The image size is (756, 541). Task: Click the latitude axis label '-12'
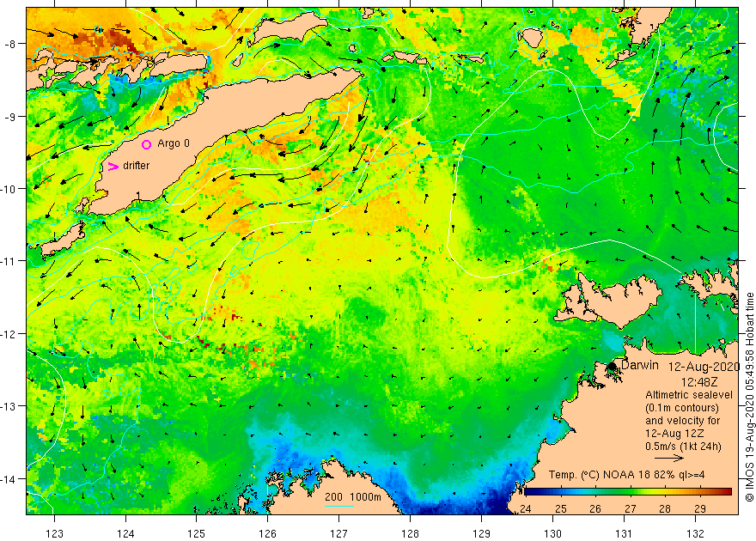coord(9,334)
